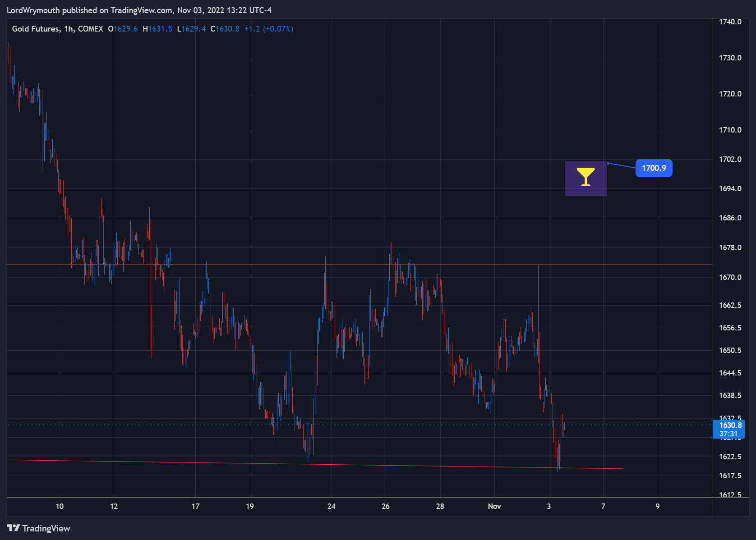Select the Gold Futures, 1h, COMEX title
Image resolution: width=756 pixels, height=540 pixels.
pos(57,29)
